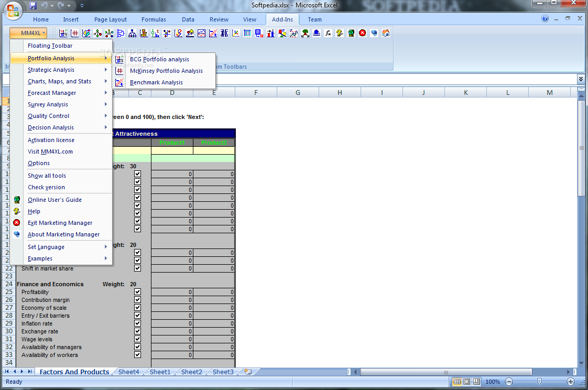Click the house icon at toolbar end

coord(386,34)
